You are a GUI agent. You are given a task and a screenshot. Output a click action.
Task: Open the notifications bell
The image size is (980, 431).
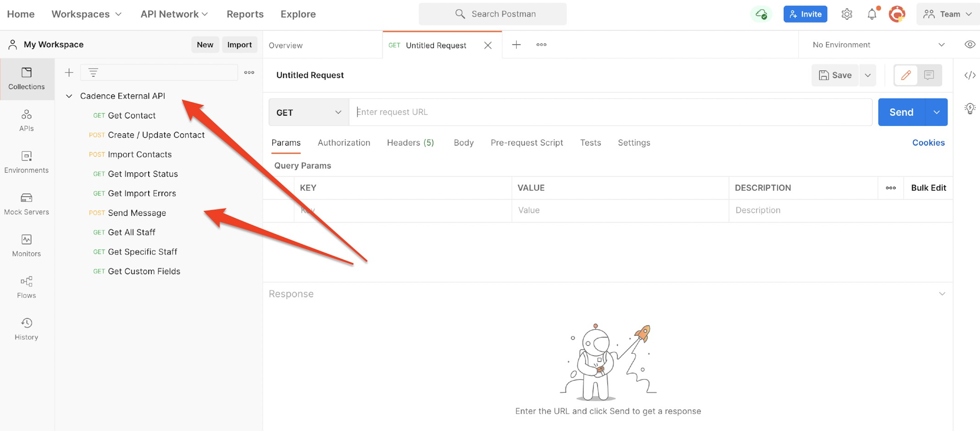click(x=872, y=14)
